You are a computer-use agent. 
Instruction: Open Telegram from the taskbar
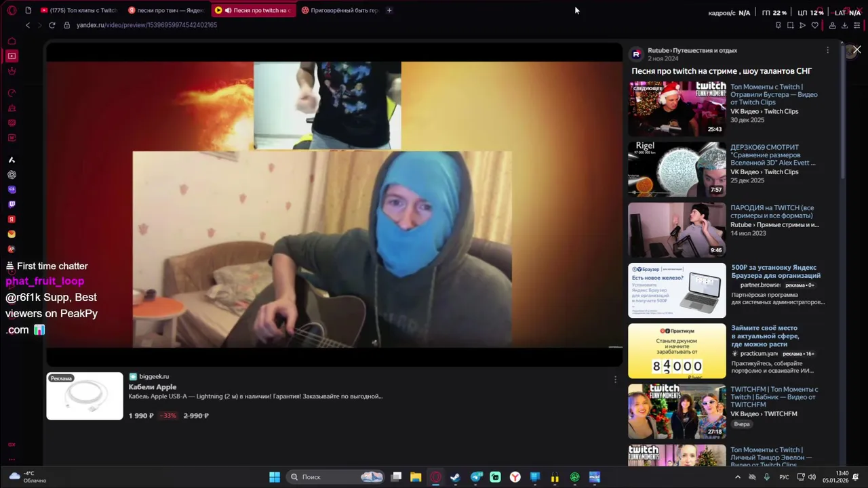point(476,477)
